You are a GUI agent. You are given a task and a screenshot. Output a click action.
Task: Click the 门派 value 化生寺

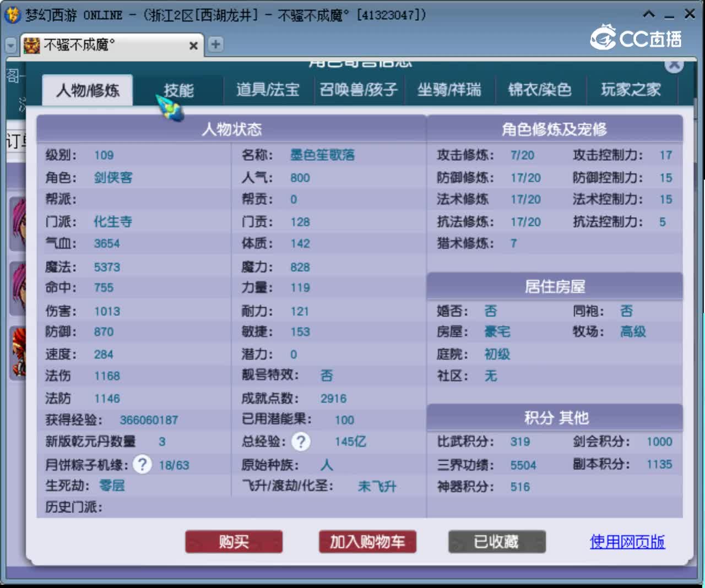(x=113, y=222)
